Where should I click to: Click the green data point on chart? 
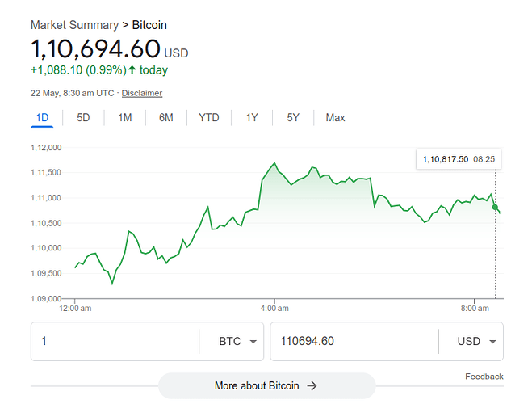pos(495,207)
